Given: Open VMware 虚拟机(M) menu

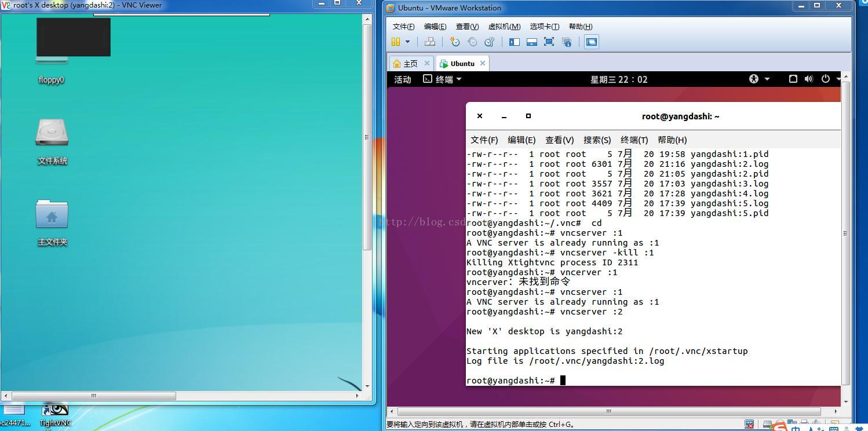Looking at the screenshot, I should point(504,27).
